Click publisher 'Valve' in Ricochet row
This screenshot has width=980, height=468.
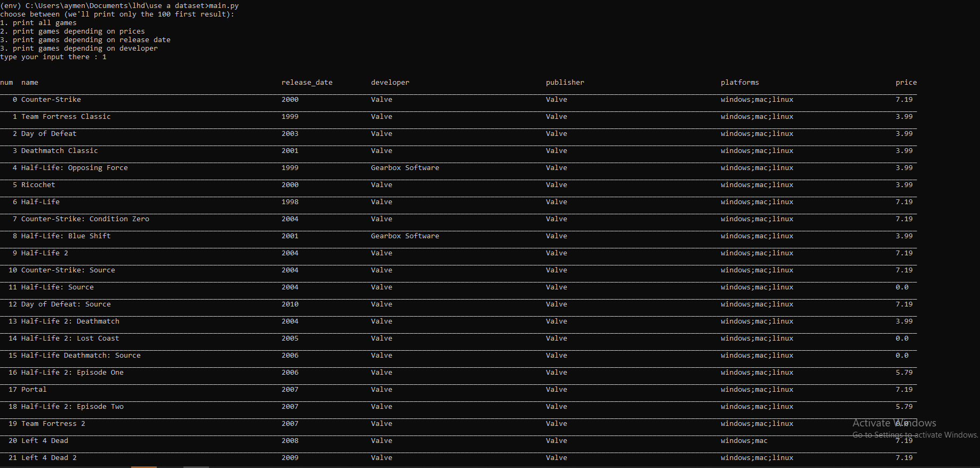tap(557, 185)
